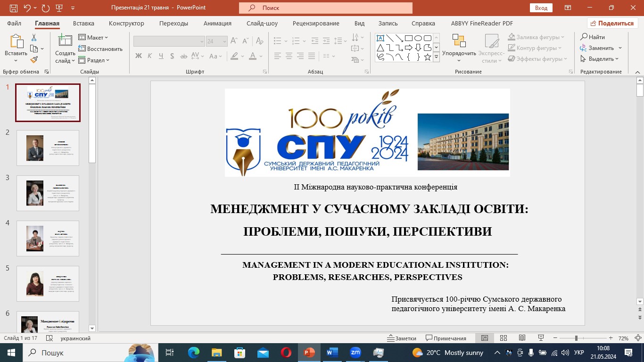Expand the Макет layout dropdown
This screenshot has height=362, width=644.
point(93,38)
